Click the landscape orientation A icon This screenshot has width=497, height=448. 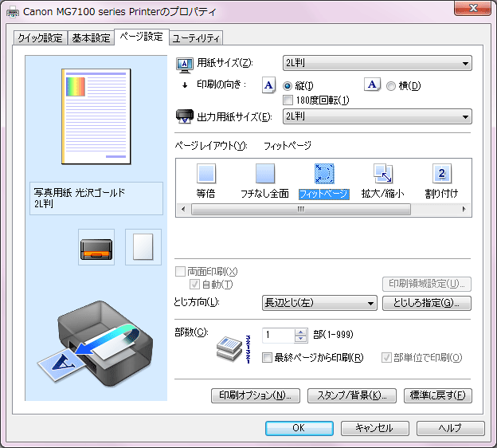tap(372, 84)
